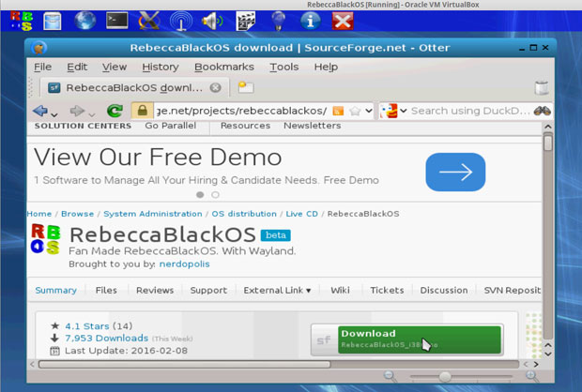Open the Edit menu
This screenshot has width=582, height=392.
pyautogui.click(x=77, y=67)
